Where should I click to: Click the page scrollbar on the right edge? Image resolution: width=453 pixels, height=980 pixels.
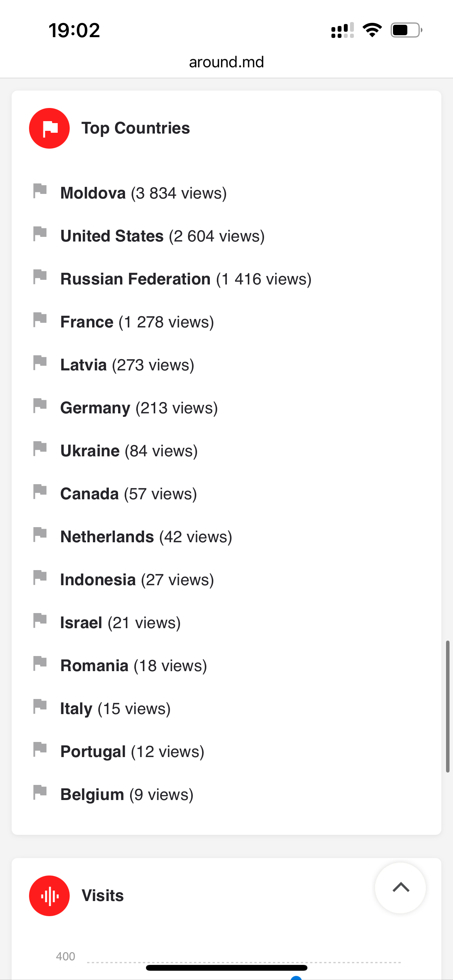[448, 706]
